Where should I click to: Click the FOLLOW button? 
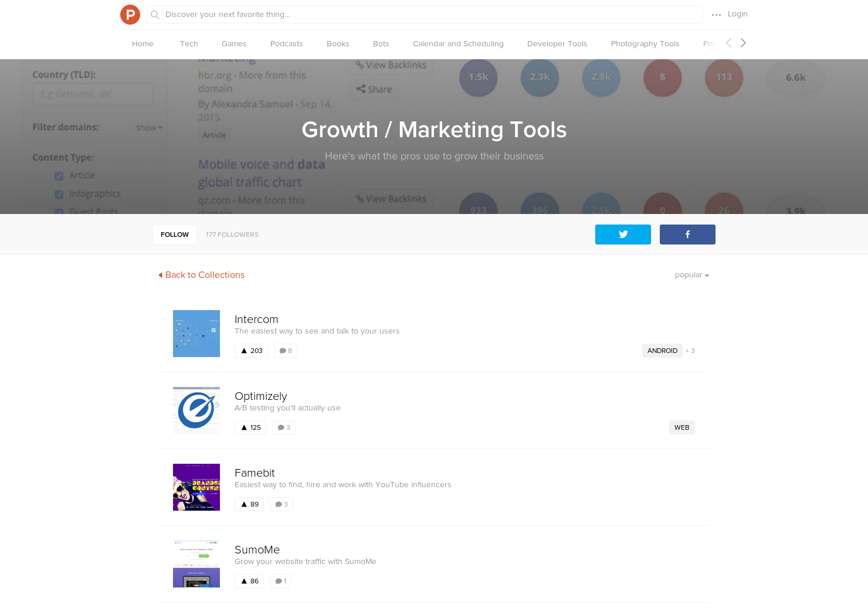pyautogui.click(x=174, y=234)
